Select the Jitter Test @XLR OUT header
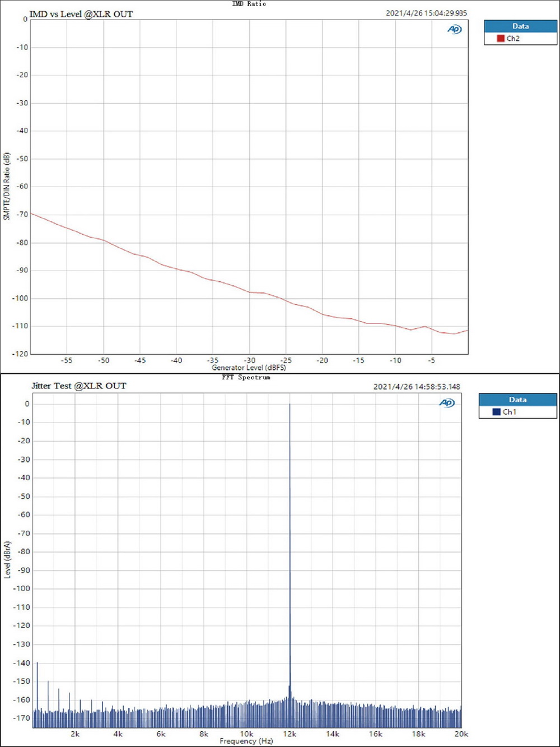560x747 pixels. coord(78,386)
